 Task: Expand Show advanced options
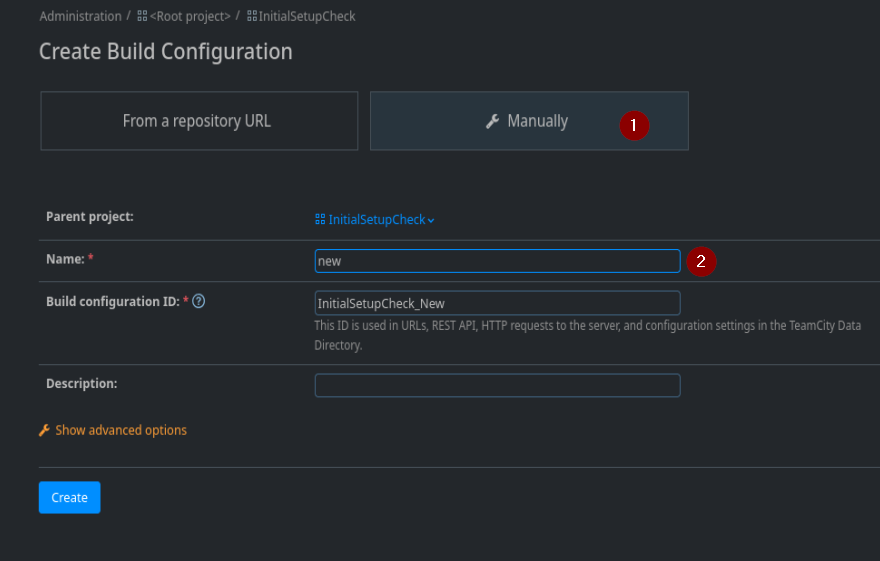pos(121,430)
